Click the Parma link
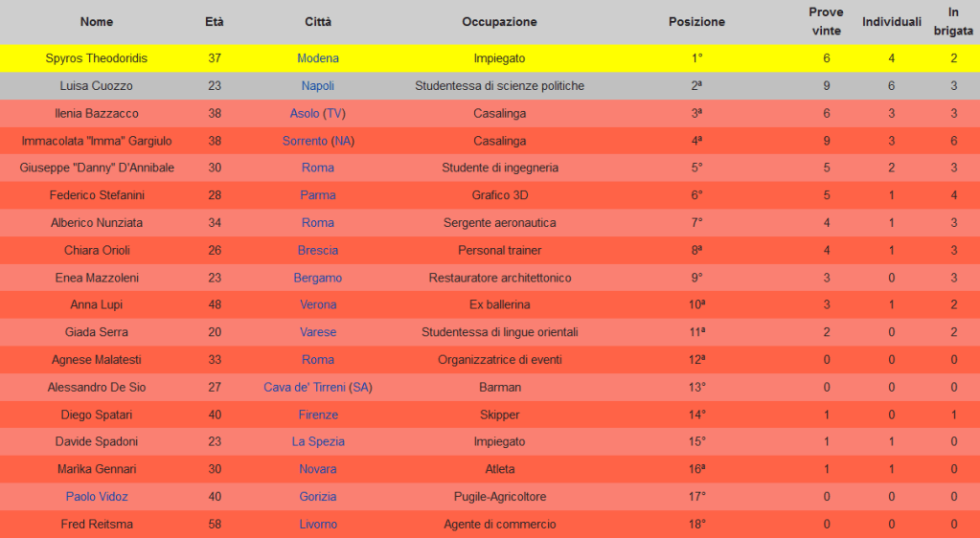Viewport: 980px width, 538px height. tap(317, 195)
